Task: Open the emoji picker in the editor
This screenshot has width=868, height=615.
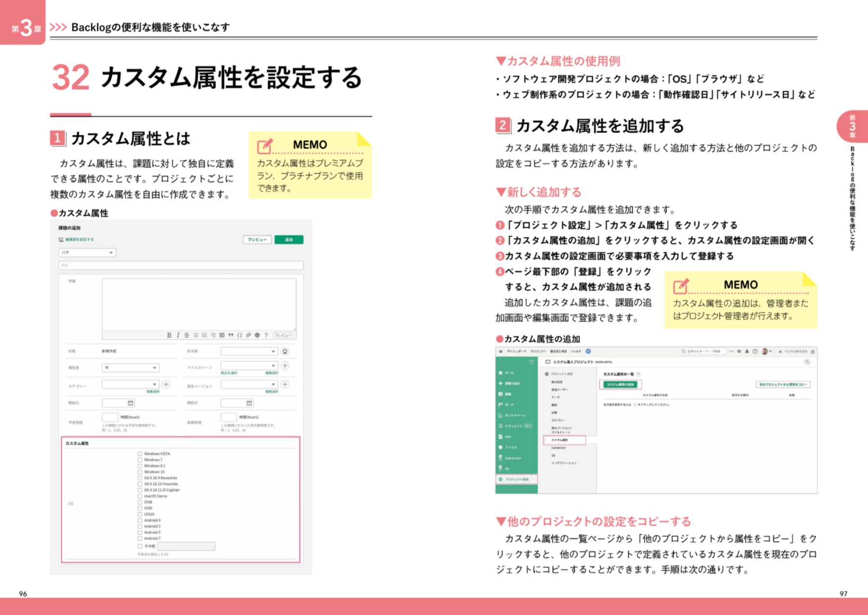Action: (x=257, y=335)
